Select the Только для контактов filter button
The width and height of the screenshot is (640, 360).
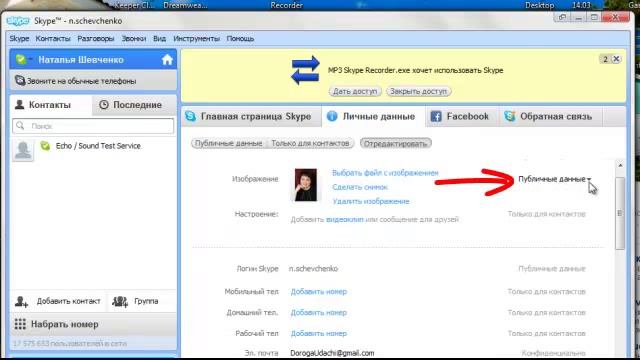pyautogui.click(x=310, y=143)
